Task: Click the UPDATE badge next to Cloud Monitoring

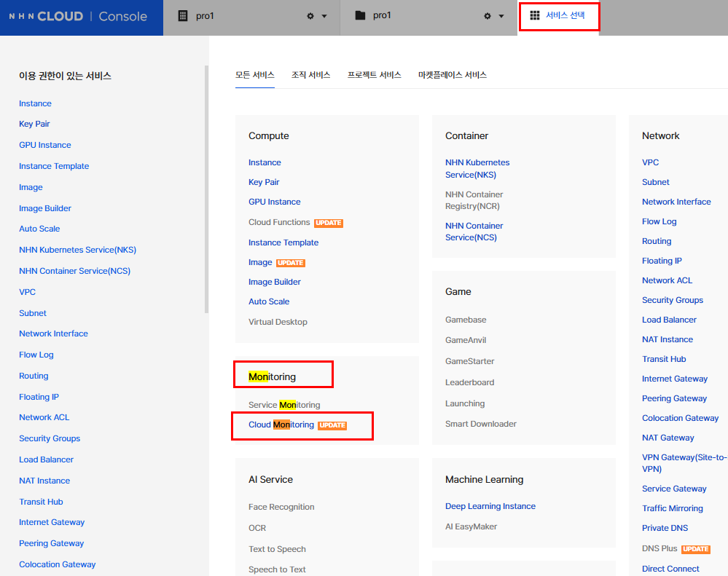Action: click(x=332, y=425)
